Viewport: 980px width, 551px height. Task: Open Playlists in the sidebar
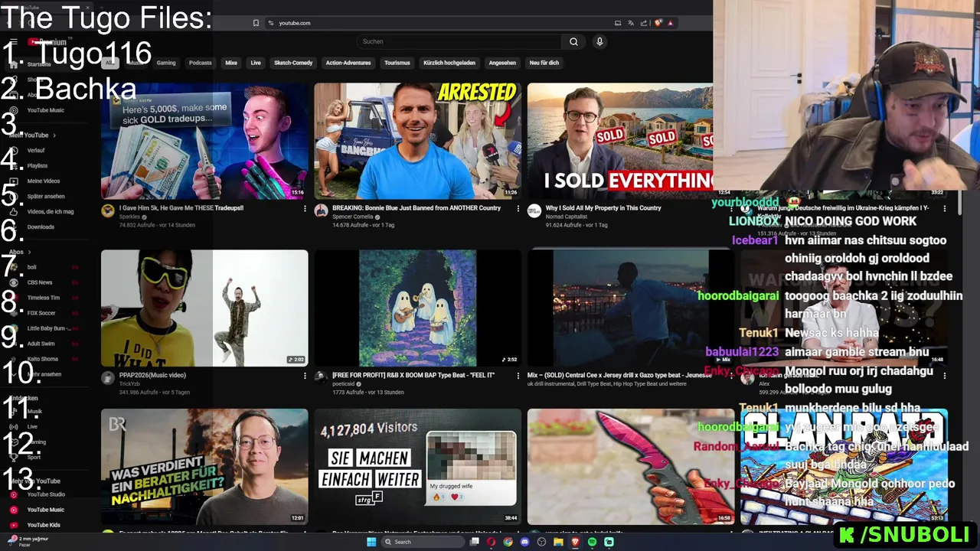point(37,166)
